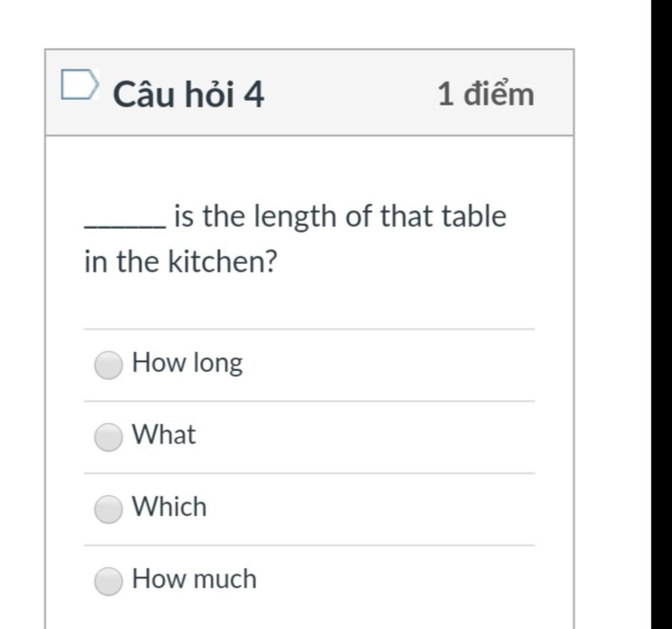Click the text 'in the kitchen?'
672x629 pixels.
pyautogui.click(x=181, y=261)
